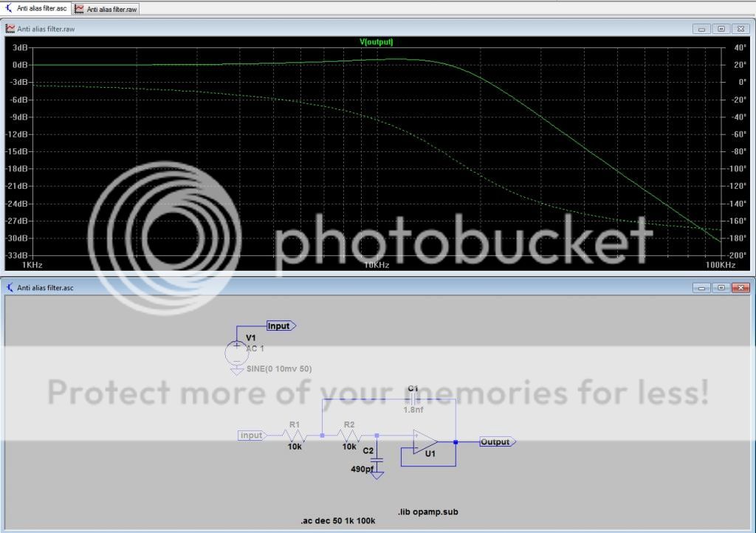Switch to the Anti alias filter.asc tab
The image size is (756, 533).
coord(35,9)
